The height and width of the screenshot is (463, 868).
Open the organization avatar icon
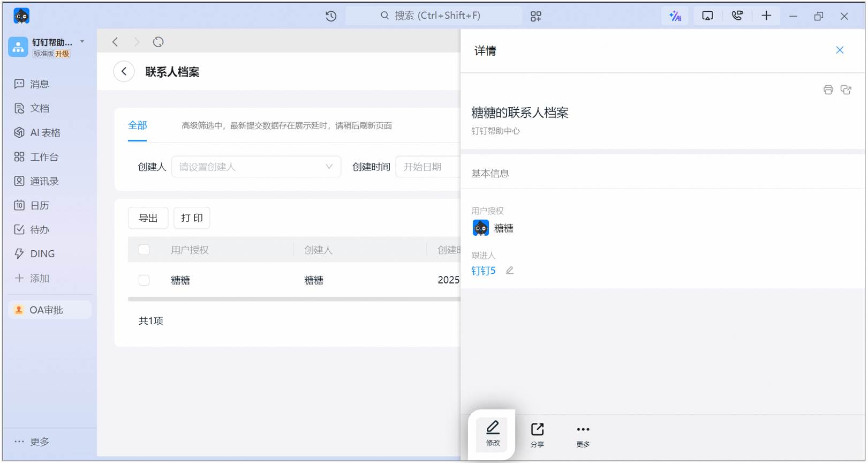18,47
